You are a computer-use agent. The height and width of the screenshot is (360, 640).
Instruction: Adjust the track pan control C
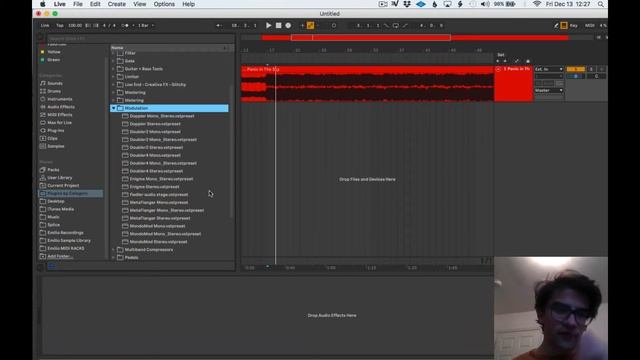[596, 76]
